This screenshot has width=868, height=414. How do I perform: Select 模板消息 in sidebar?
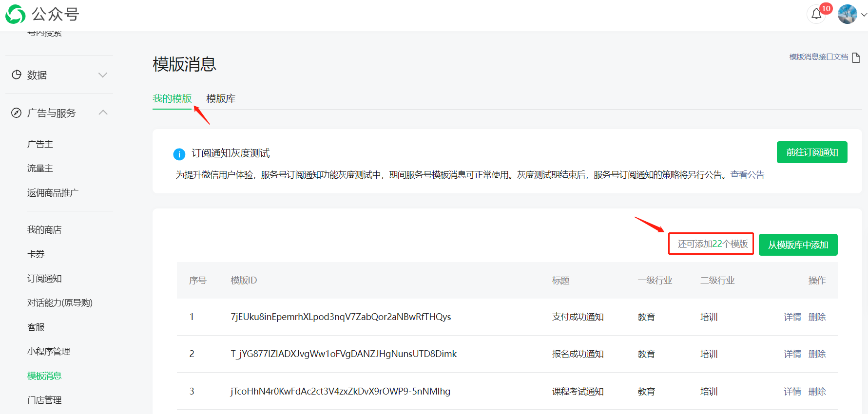click(x=44, y=376)
